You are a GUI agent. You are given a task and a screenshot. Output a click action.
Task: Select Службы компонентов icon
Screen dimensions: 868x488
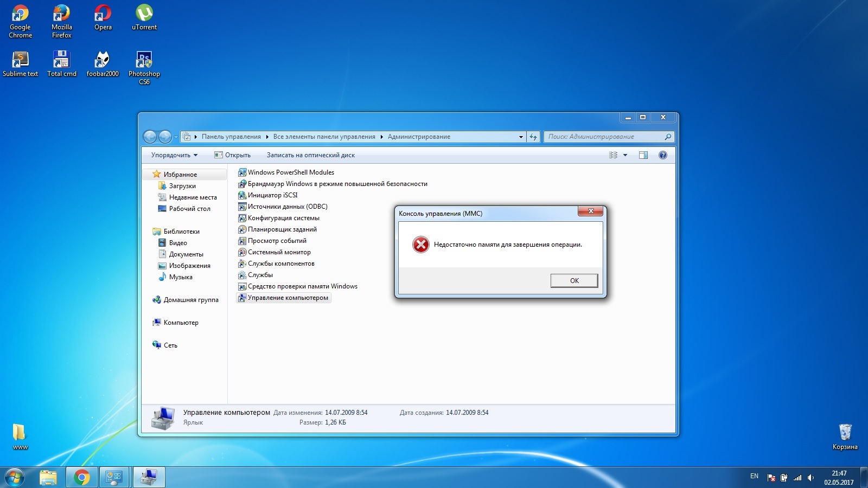[242, 264]
